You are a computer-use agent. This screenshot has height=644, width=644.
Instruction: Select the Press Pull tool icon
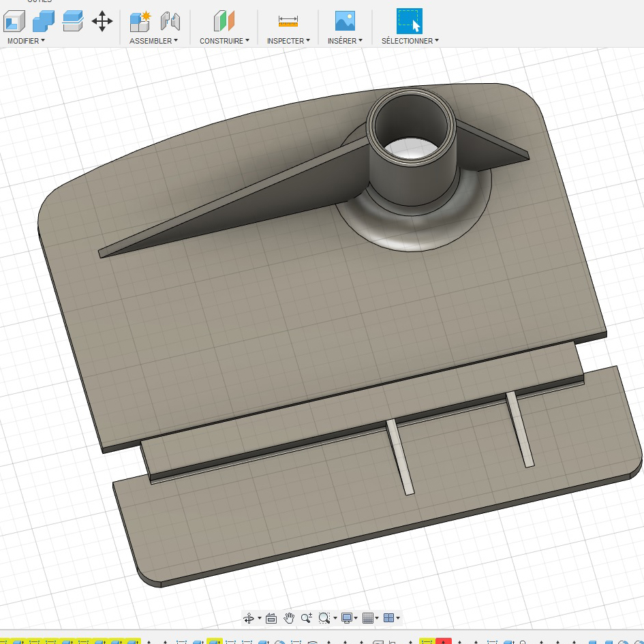tap(15, 22)
